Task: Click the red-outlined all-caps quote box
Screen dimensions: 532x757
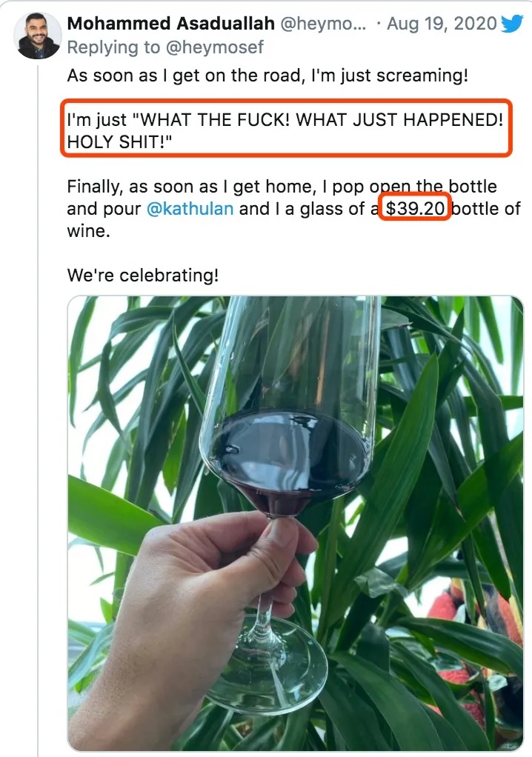Action: coord(286,130)
